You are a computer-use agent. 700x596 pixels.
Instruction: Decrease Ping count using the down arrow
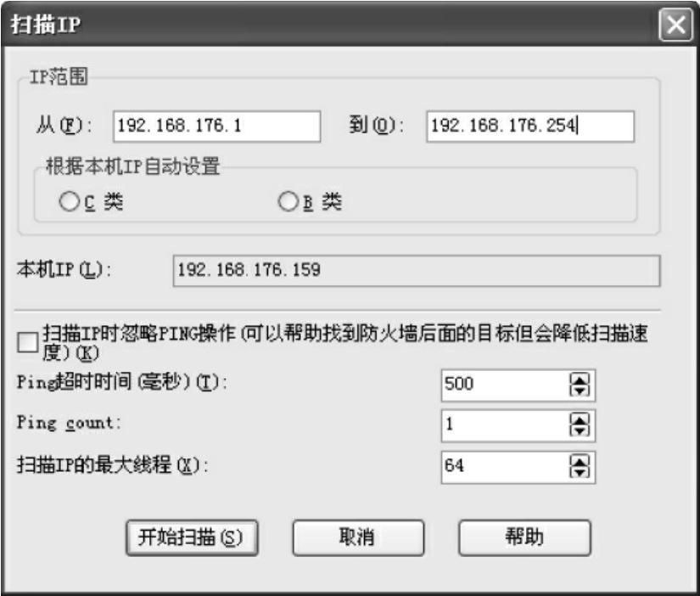tap(580, 431)
